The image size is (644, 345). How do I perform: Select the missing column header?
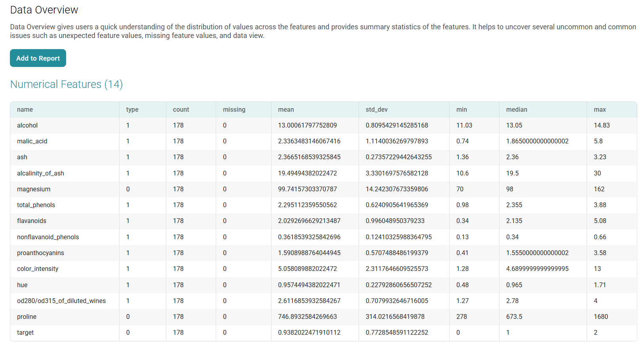click(x=234, y=110)
